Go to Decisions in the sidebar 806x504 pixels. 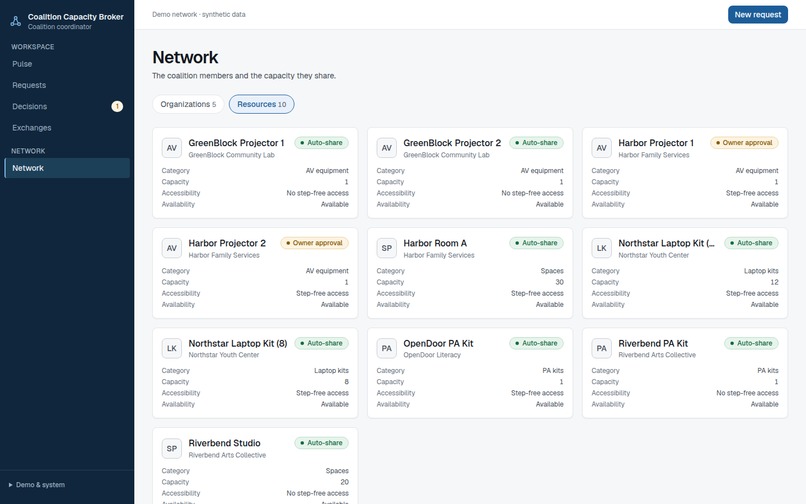(x=67, y=106)
